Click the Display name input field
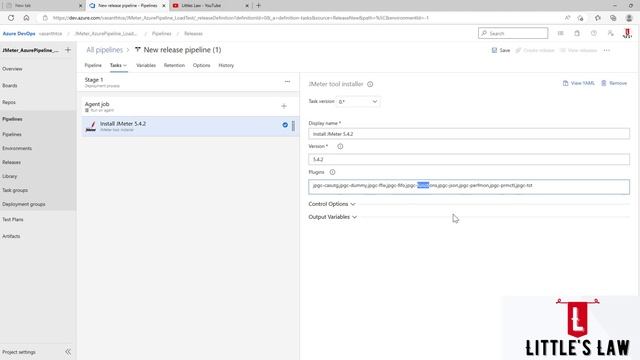The width and height of the screenshot is (640, 360). click(469, 134)
